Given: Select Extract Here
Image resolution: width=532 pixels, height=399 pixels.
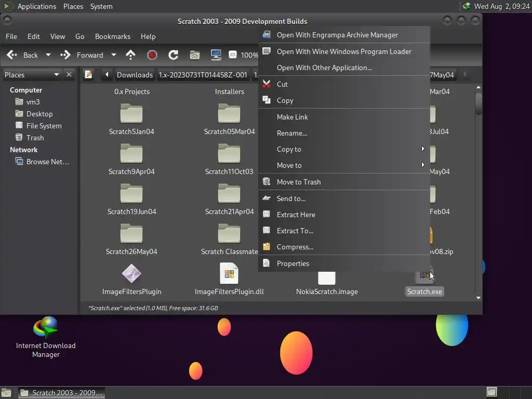Looking at the screenshot, I should (x=344, y=215).
